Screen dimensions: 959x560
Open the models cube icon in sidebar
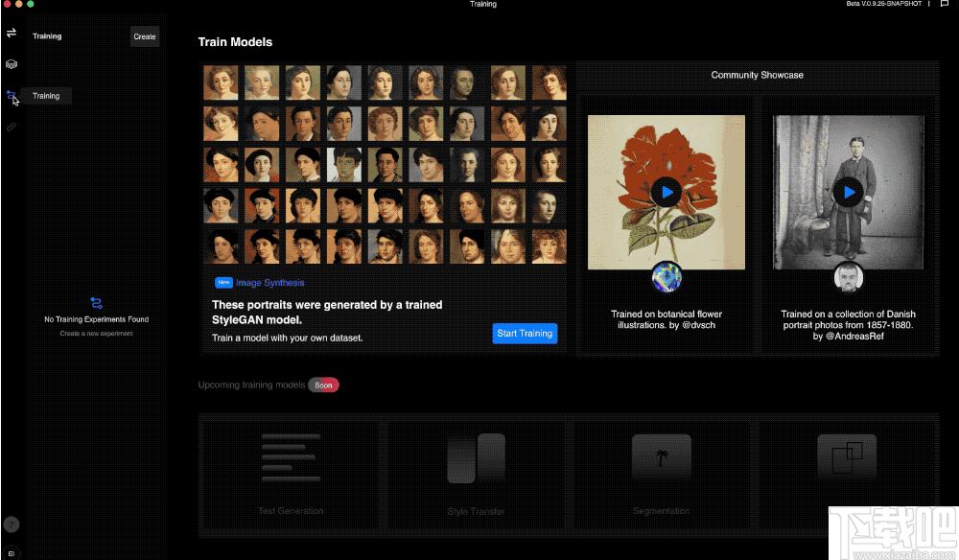(x=12, y=64)
